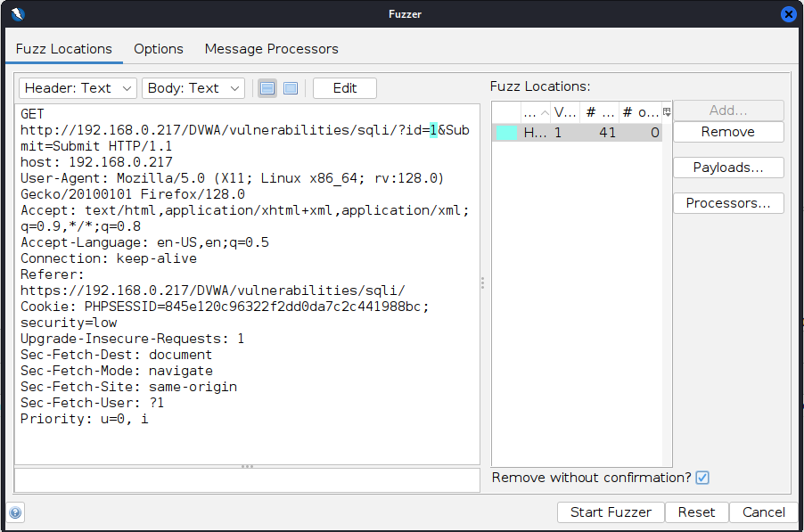Open the Body: Text dropdown

click(x=193, y=88)
